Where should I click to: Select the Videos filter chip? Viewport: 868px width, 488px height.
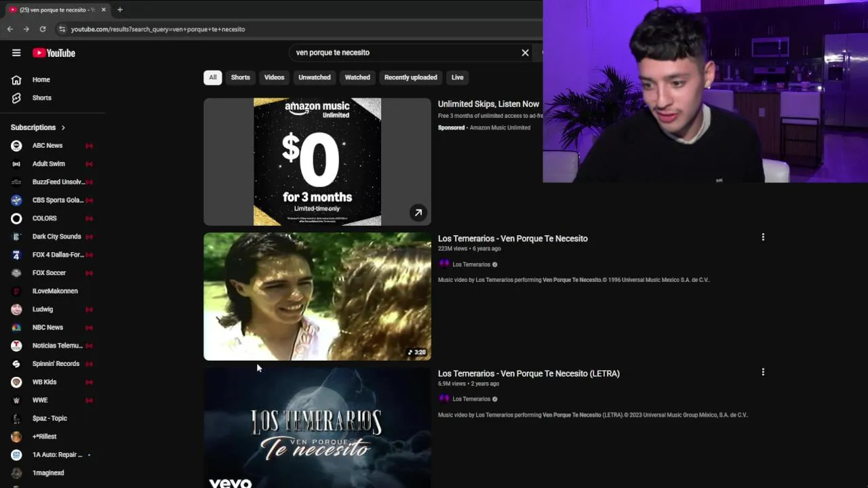274,77
